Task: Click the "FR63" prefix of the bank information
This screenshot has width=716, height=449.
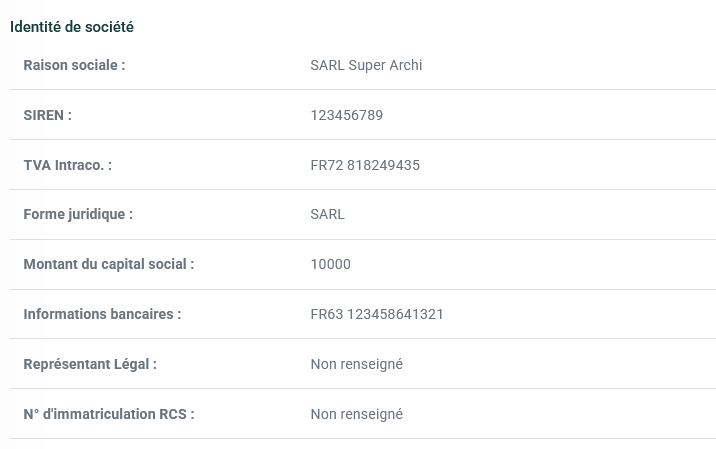Action: coord(326,314)
